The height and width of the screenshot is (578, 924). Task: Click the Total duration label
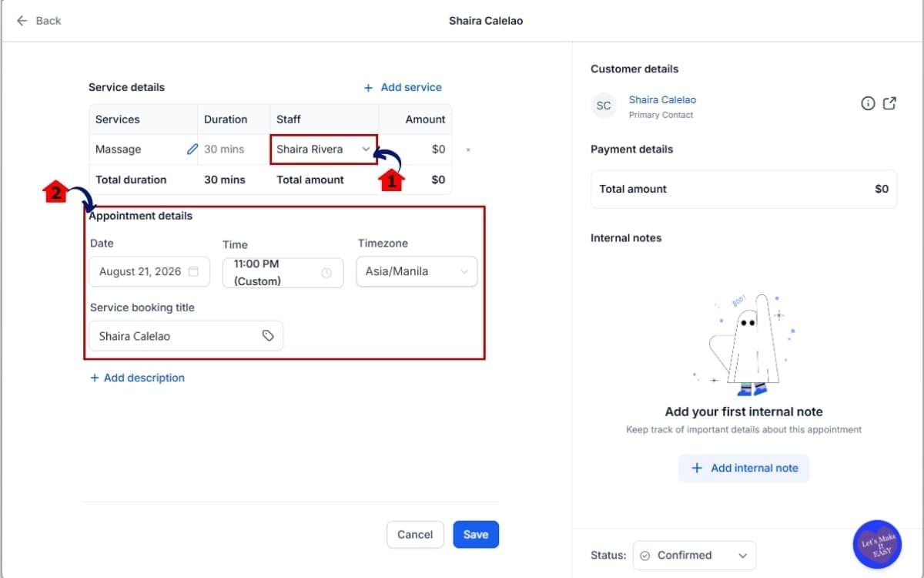pos(131,180)
